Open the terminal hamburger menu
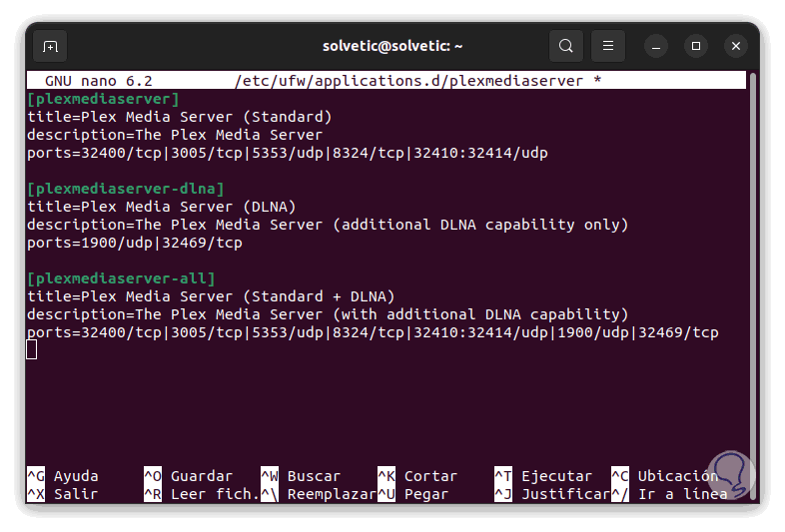Screen dimensions: 785x532 pos(608,46)
